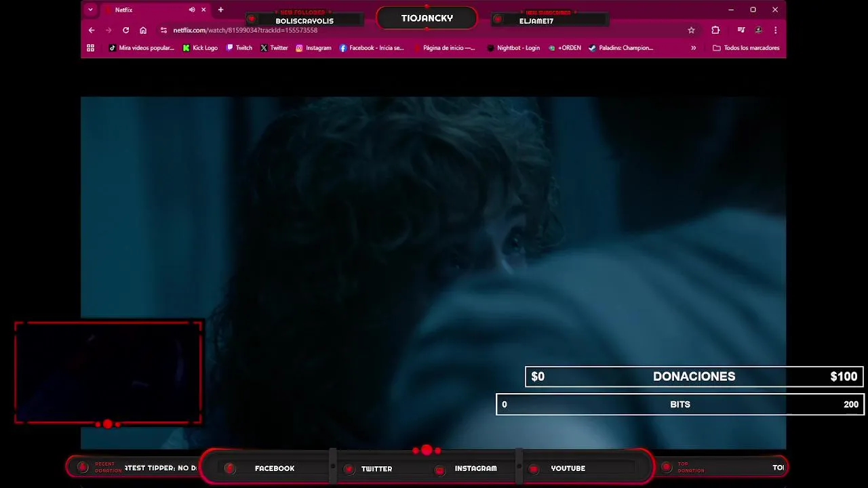Click the Netflix video player area

pyautogui.click(x=433, y=272)
